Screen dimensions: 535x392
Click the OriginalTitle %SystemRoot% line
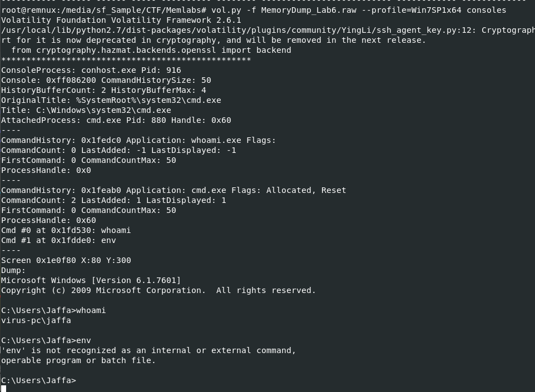pyautogui.click(x=111, y=100)
